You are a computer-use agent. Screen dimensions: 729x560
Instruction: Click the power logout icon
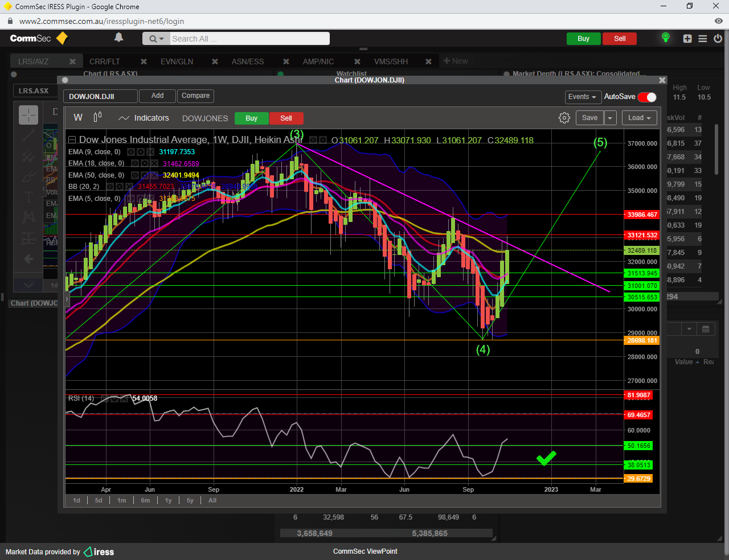tap(718, 39)
